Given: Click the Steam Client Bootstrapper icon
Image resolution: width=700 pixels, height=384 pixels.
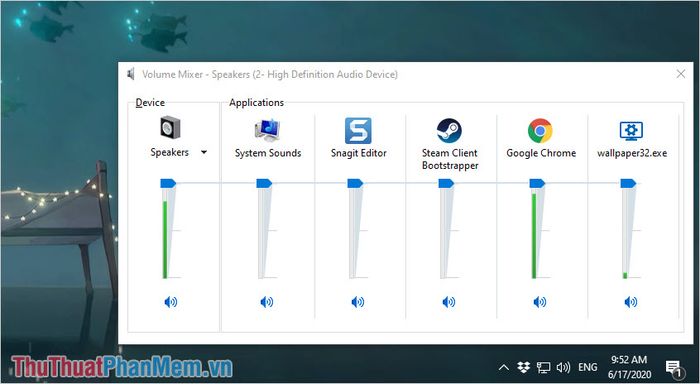Looking at the screenshot, I should tap(449, 130).
